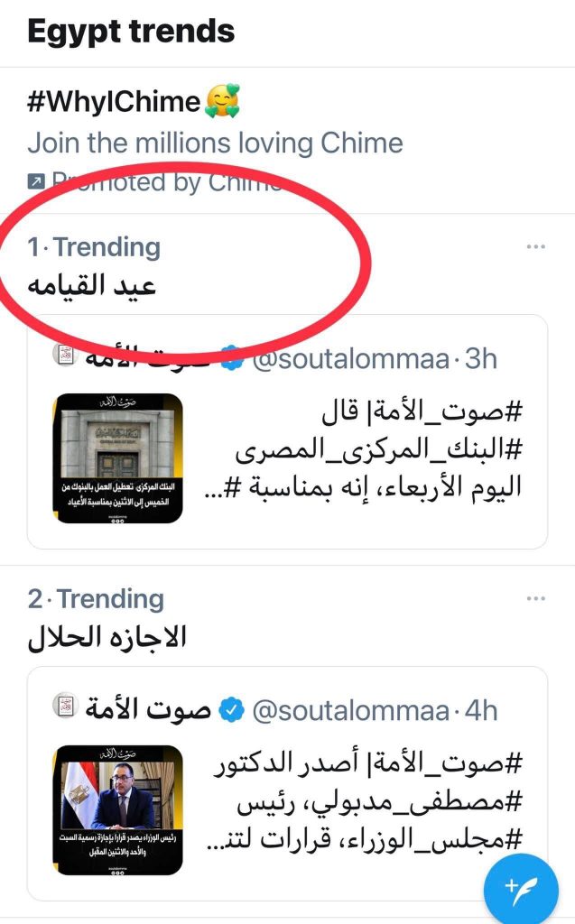The image size is (575, 924).
Task: Click the verified badge on the 3h tweet
Action: tap(232, 359)
